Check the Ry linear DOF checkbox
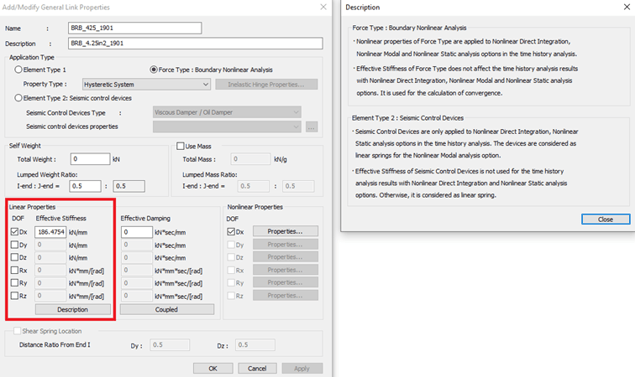The width and height of the screenshot is (635, 377). click(15, 283)
